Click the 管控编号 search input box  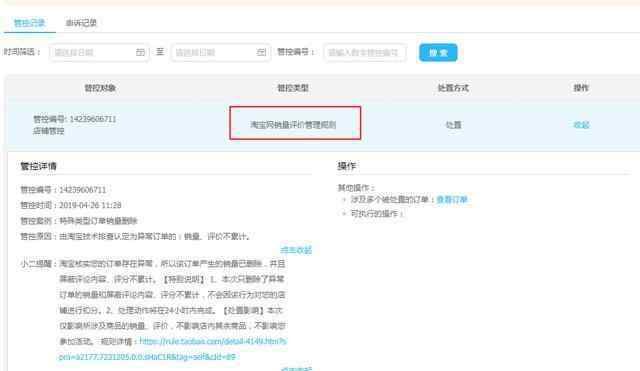coord(364,52)
